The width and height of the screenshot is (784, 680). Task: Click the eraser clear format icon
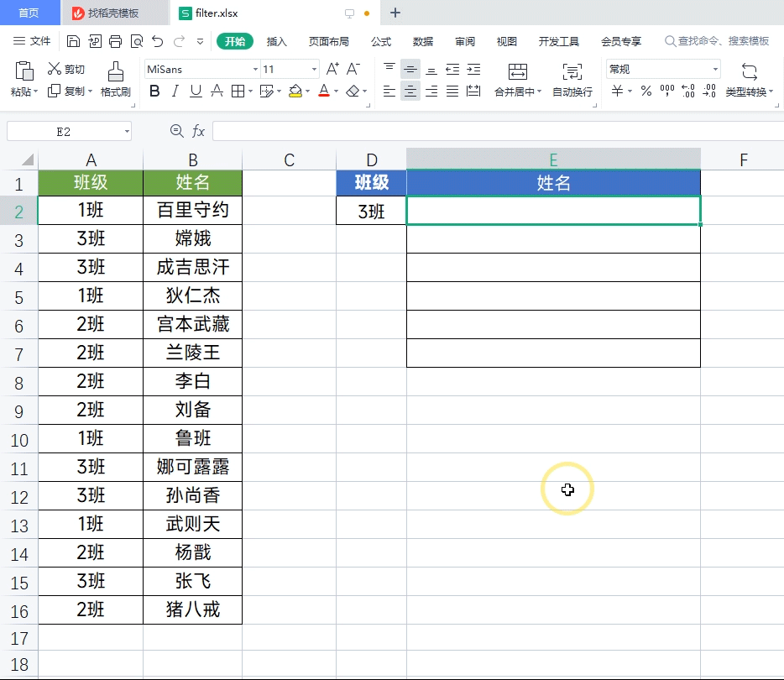click(x=353, y=91)
